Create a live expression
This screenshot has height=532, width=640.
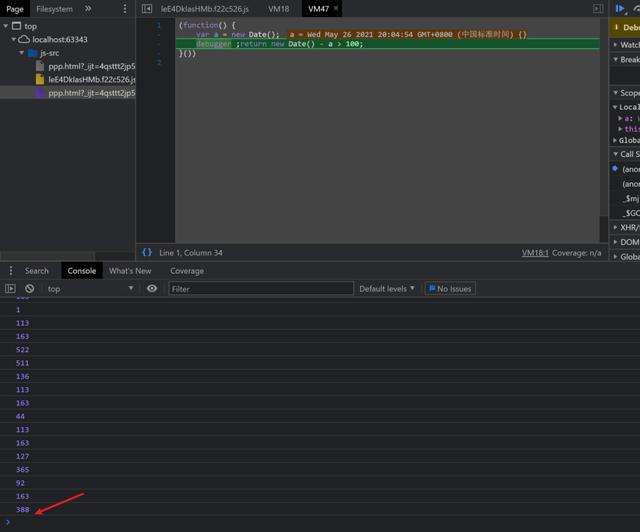(x=152, y=289)
